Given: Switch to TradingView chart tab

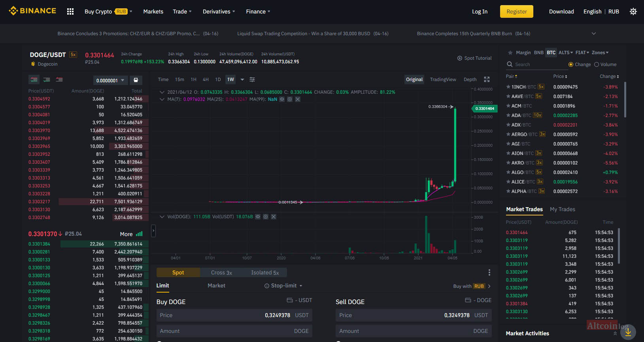Looking at the screenshot, I should [443, 79].
